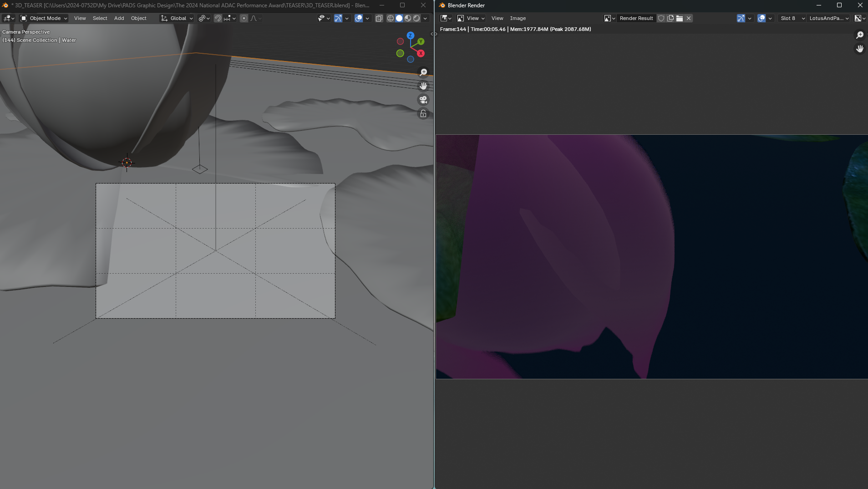Click the new image icon
This screenshot has width=868, height=489.
coord(670,18)
